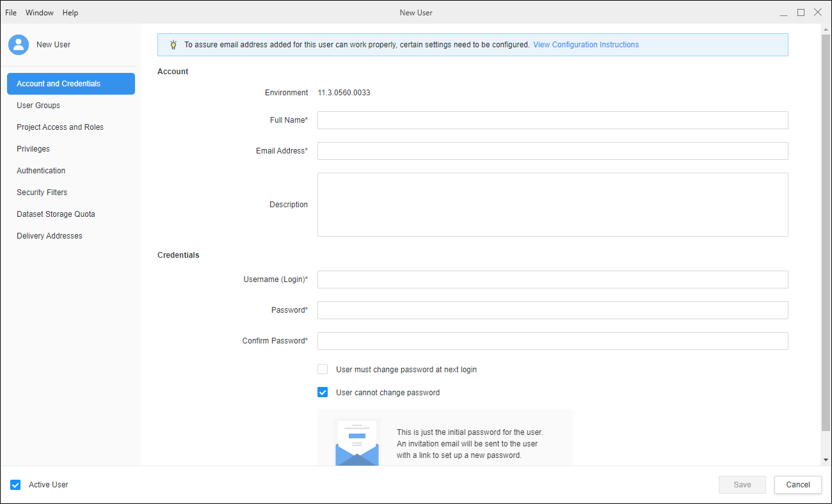832x504 pixels.
Task: Open the Window menu
Action: 40,13
